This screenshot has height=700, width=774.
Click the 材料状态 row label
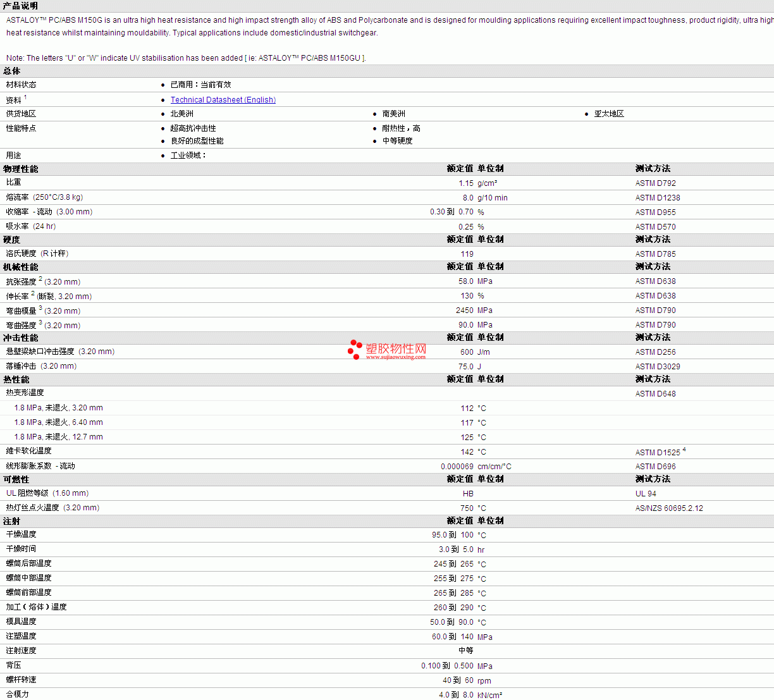(x=21, y=85)
